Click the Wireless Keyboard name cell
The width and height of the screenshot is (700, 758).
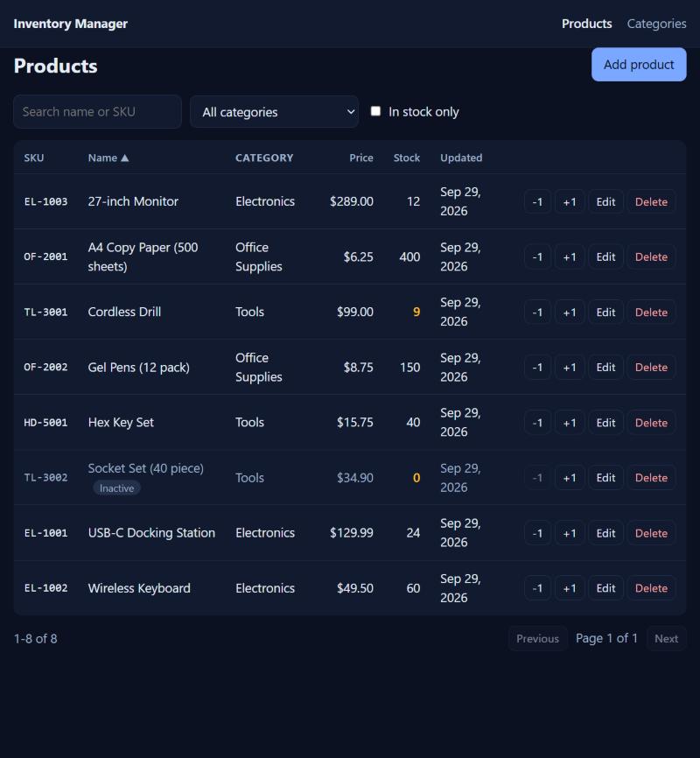(x=139, y=588)
